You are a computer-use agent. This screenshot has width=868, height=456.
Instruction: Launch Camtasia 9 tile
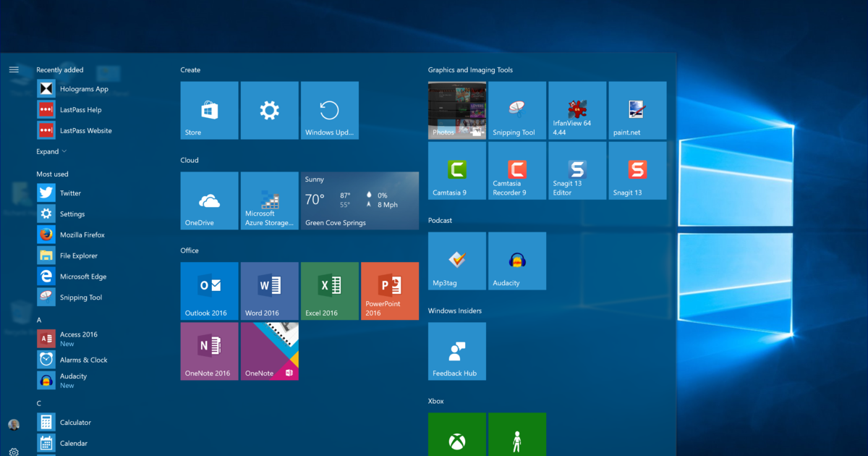coord(457,171)
